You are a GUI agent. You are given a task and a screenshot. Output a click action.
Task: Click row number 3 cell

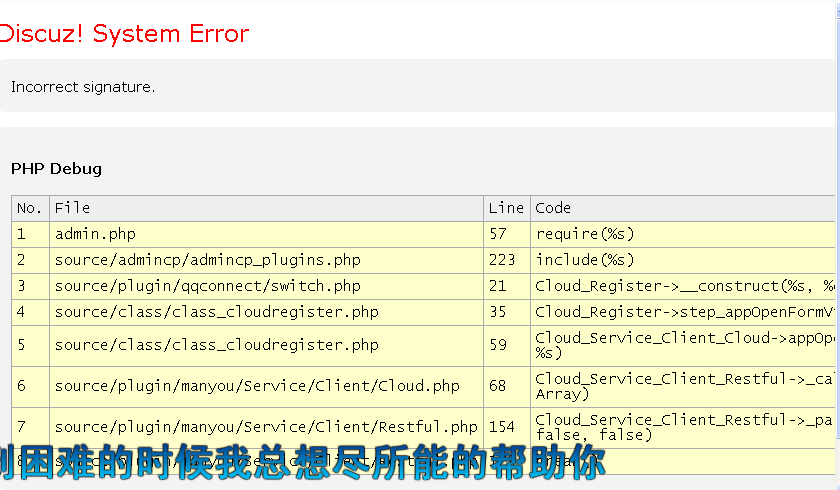click(x=31, y=287)
